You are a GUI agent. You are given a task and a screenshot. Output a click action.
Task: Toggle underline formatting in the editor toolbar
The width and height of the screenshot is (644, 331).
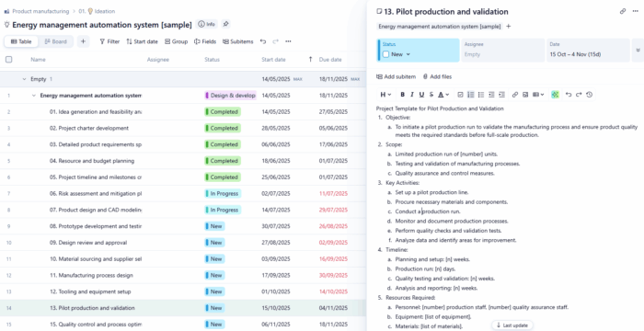pyautogui.click(x=421, y=95)
